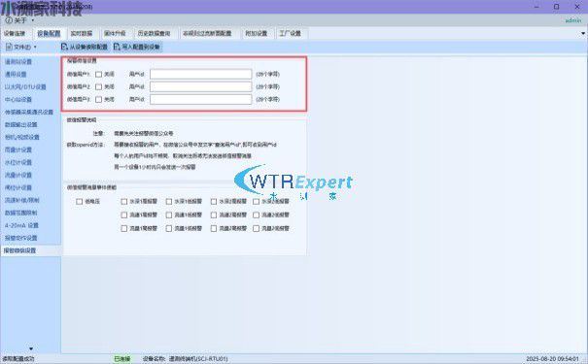
Task: Click the admin user label
Action: 573,20
